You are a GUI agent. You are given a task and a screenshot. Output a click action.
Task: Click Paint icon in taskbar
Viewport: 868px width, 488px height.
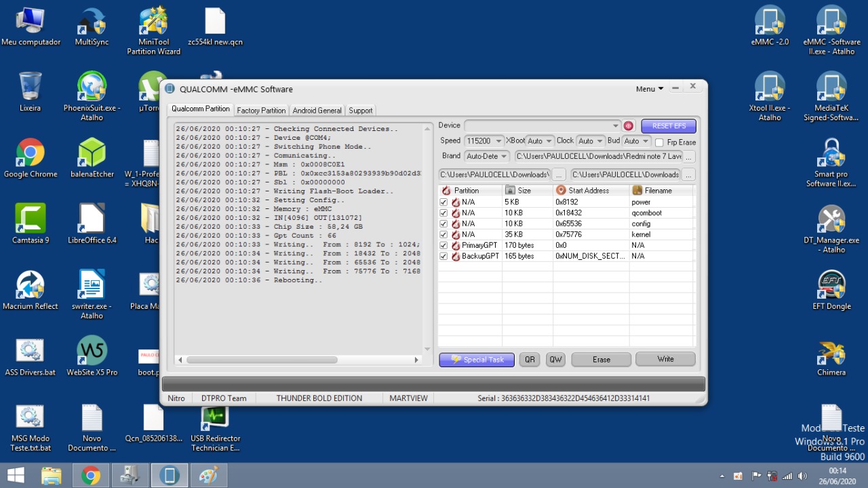(209, 475)
